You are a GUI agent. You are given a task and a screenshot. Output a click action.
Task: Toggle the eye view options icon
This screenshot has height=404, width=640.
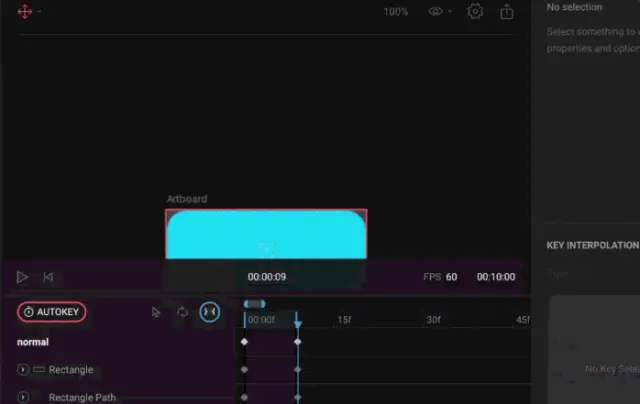click(435, 11)
